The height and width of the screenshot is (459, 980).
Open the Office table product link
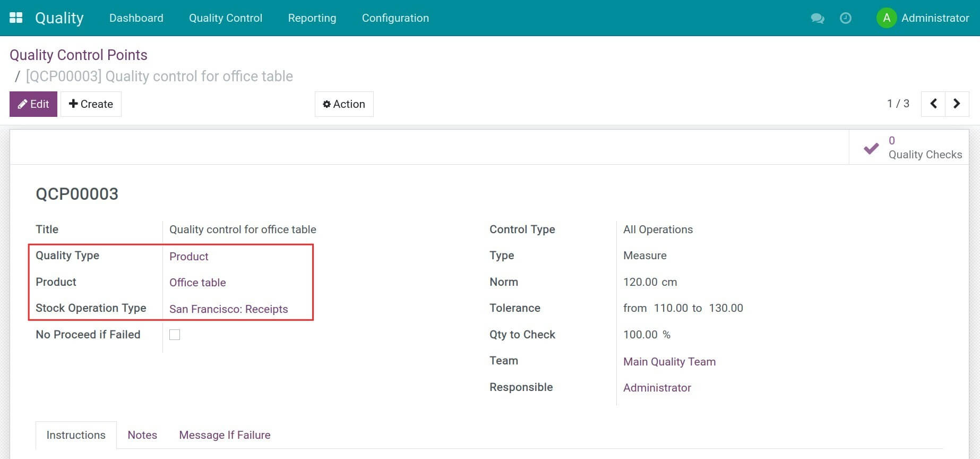point(197,283)
